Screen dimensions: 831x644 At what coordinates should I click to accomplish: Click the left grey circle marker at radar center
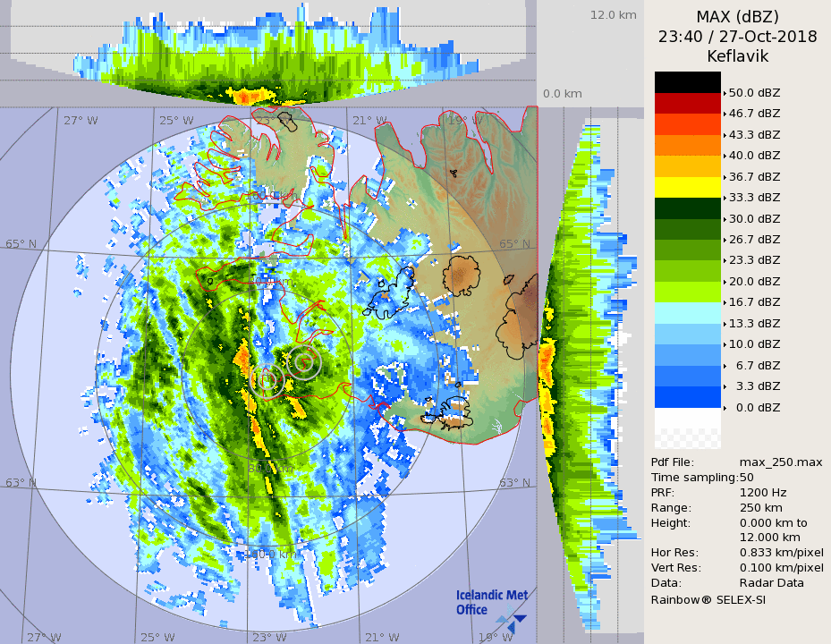tap(267, 382)
